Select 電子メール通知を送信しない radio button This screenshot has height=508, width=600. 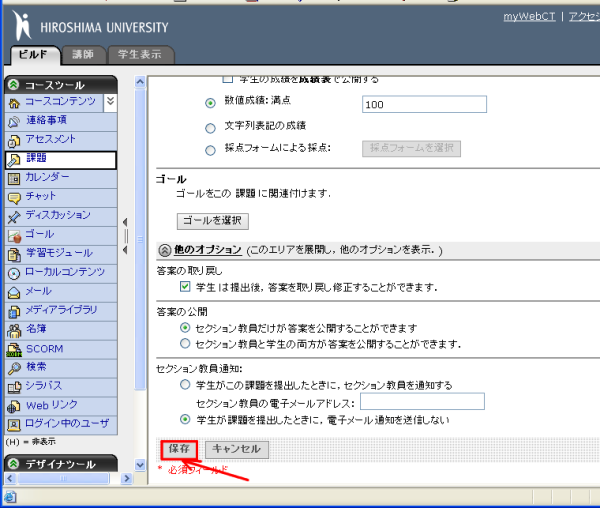(185, 419)
